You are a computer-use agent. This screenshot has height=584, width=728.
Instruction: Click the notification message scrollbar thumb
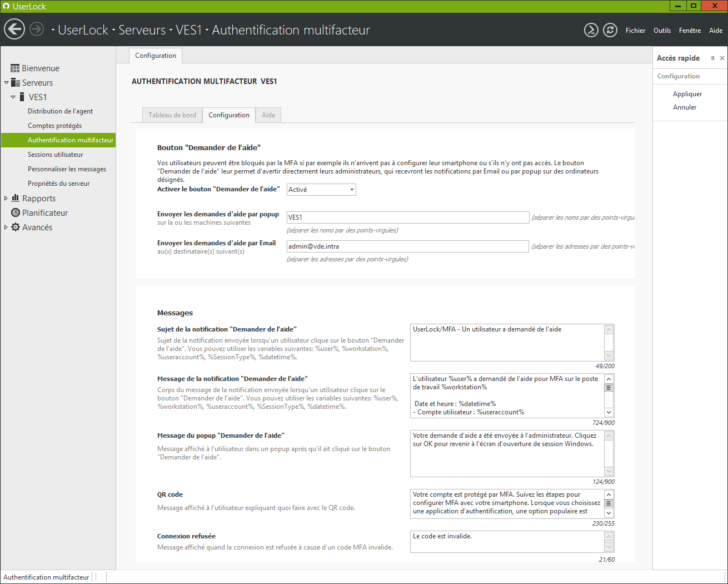tap(609, 388)
